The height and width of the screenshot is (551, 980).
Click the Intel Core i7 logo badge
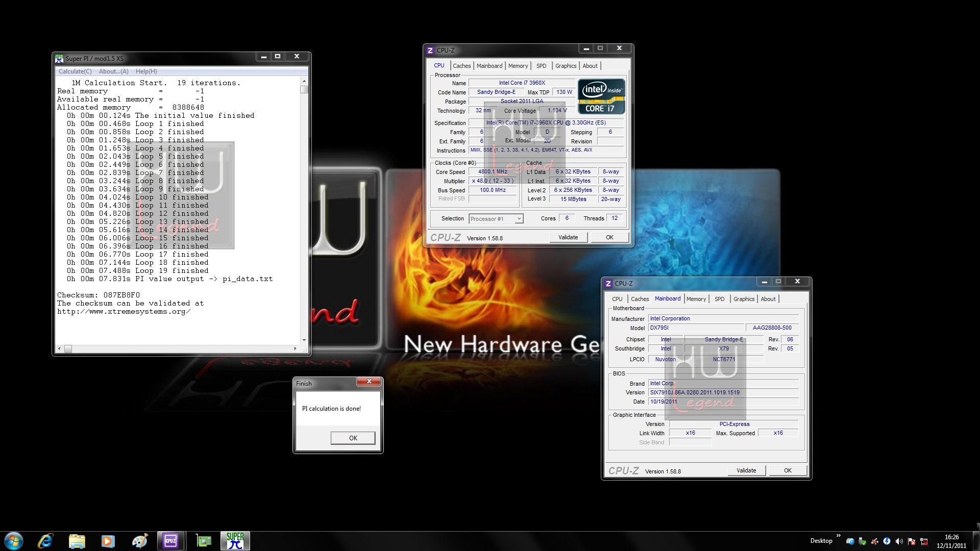601,96
